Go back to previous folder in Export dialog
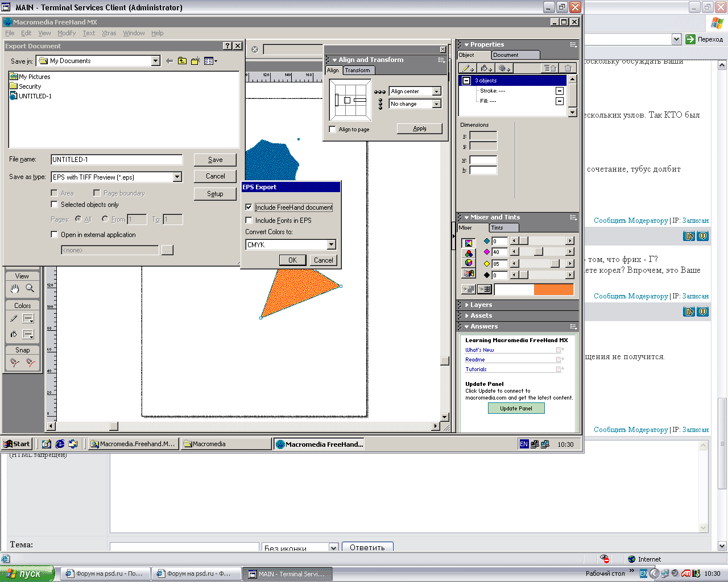 (169, 61)
